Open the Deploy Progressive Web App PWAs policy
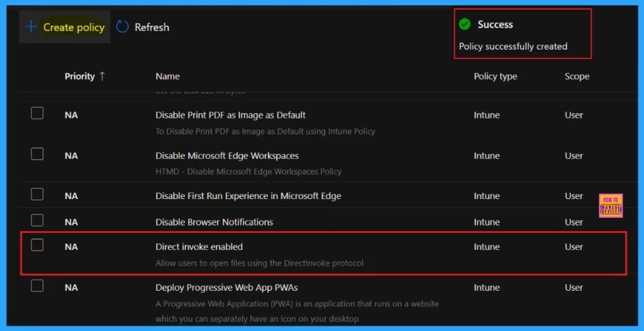This screenshot has height=331, width=644. coord(226,288)
